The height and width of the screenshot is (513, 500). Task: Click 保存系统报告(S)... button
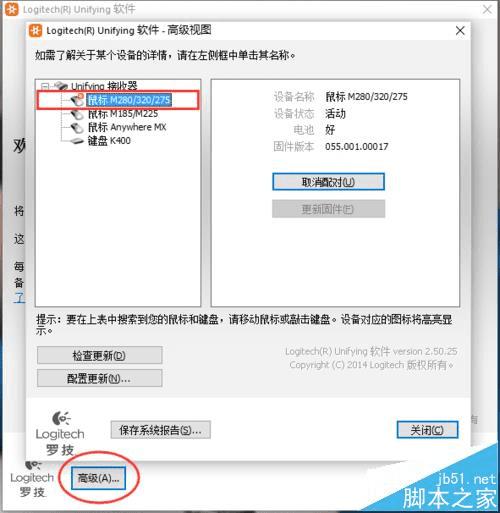click(160, 430)
